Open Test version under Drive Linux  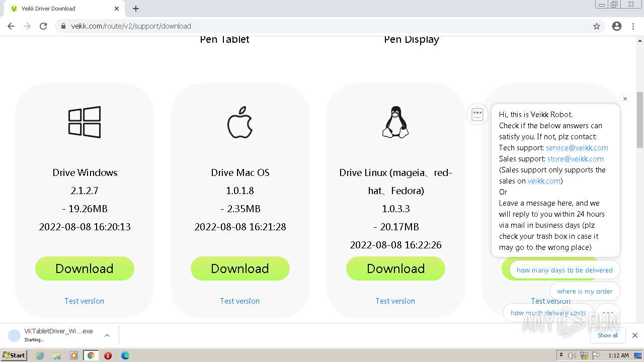(395, 301)
